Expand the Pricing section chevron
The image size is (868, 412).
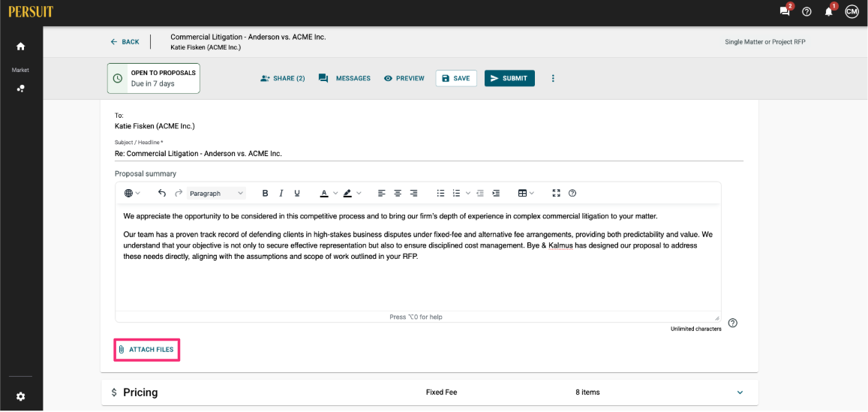(740, 392)
